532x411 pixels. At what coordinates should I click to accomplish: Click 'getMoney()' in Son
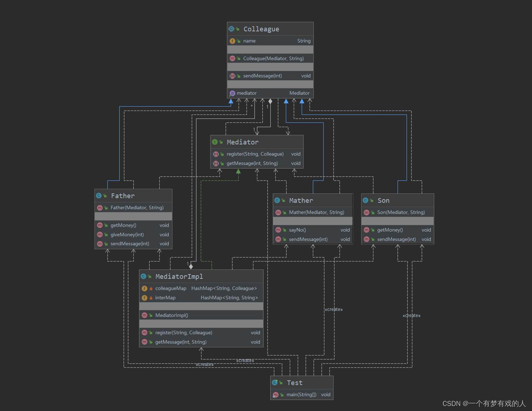pyautogui.click(x=390, y=230)
